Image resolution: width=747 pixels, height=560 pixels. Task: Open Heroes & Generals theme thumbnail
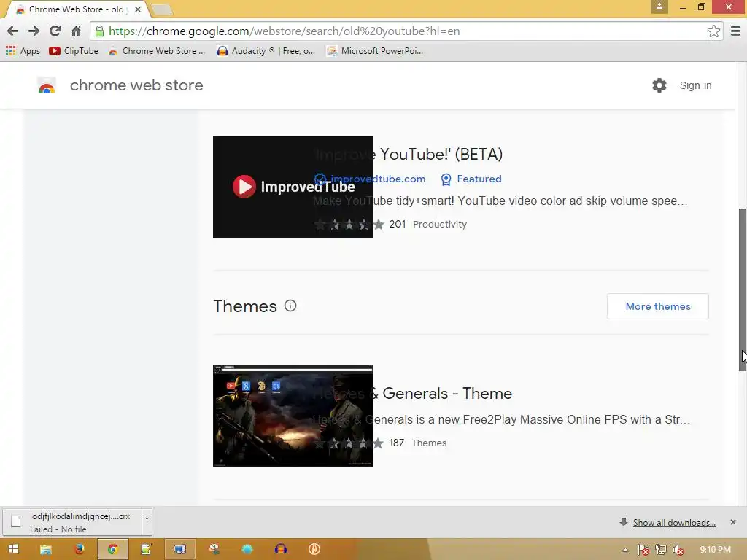coord(293,416)
